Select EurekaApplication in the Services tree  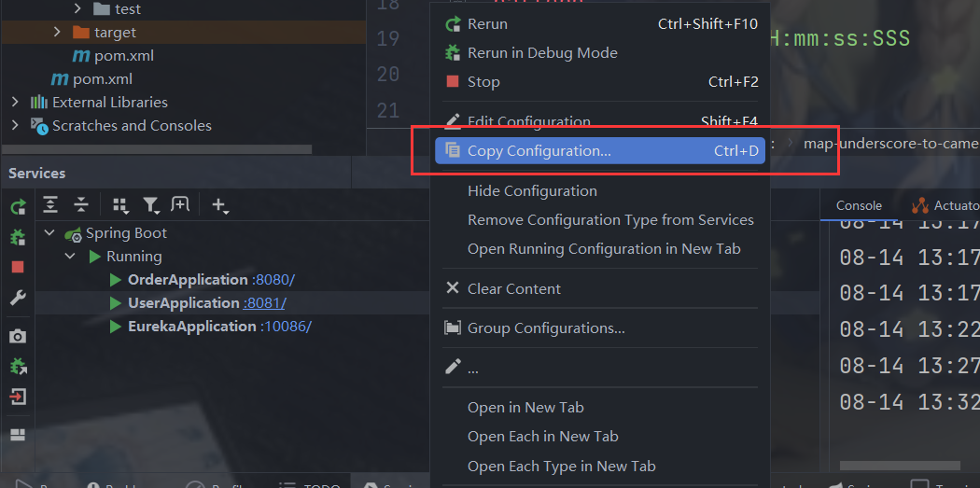click(x=191, y=327)
